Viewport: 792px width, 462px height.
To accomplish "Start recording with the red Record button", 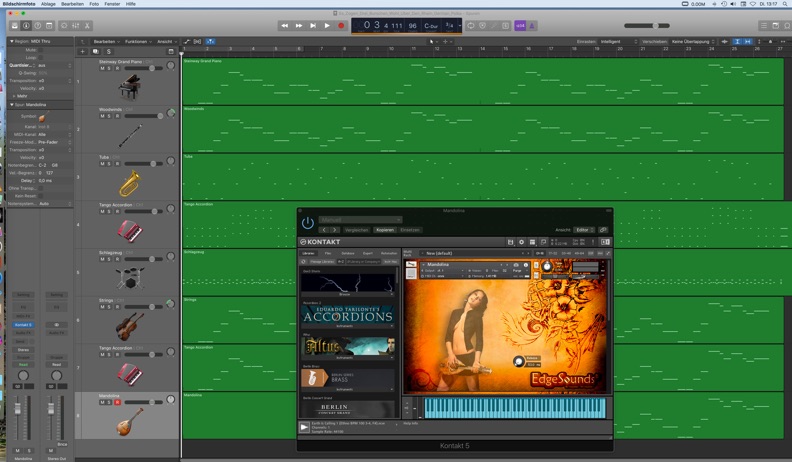I will click(x=341, y=25).
